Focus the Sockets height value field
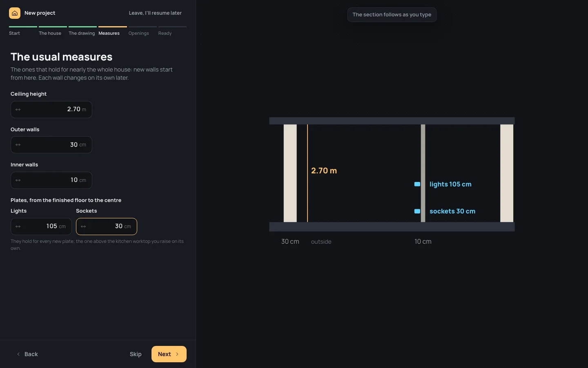This screenshot has height=368, width=588. click(x=107, y=227)
